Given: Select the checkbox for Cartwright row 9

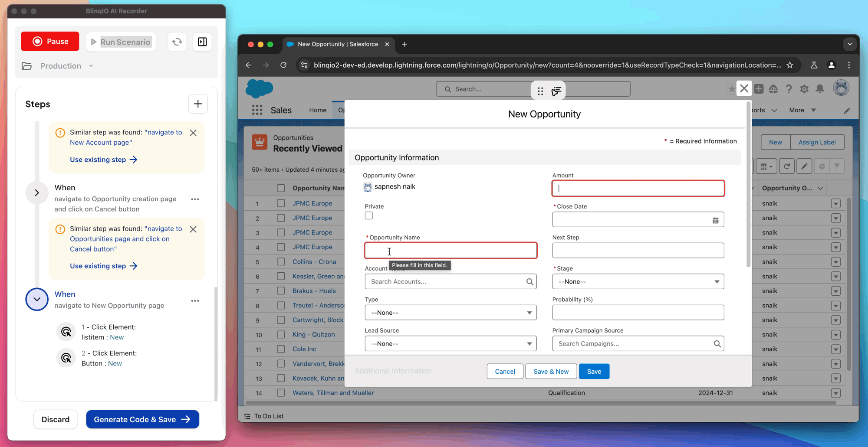Looking at the screenshot, I should [281, 320].
